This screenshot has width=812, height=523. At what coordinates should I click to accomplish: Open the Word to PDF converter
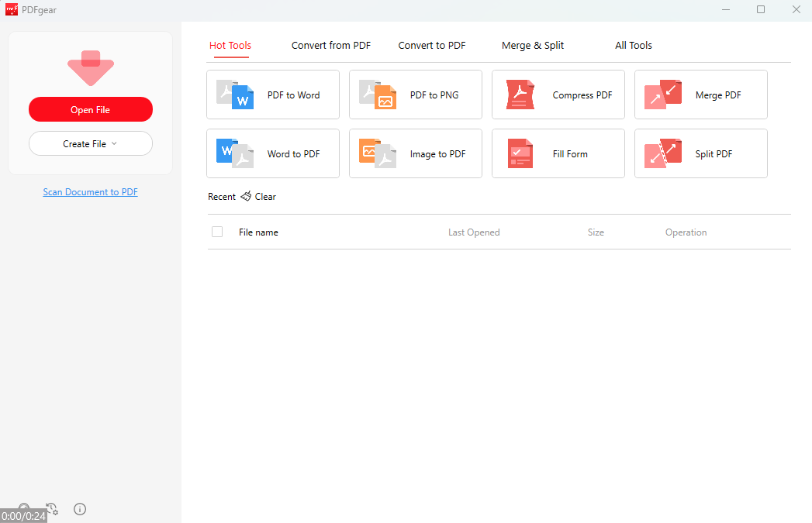pos(272,153)
